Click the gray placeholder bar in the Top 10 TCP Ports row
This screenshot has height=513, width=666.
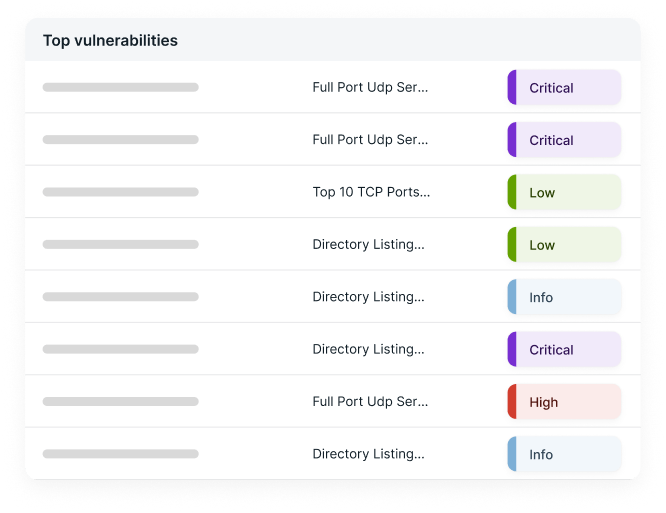point(120,192)
